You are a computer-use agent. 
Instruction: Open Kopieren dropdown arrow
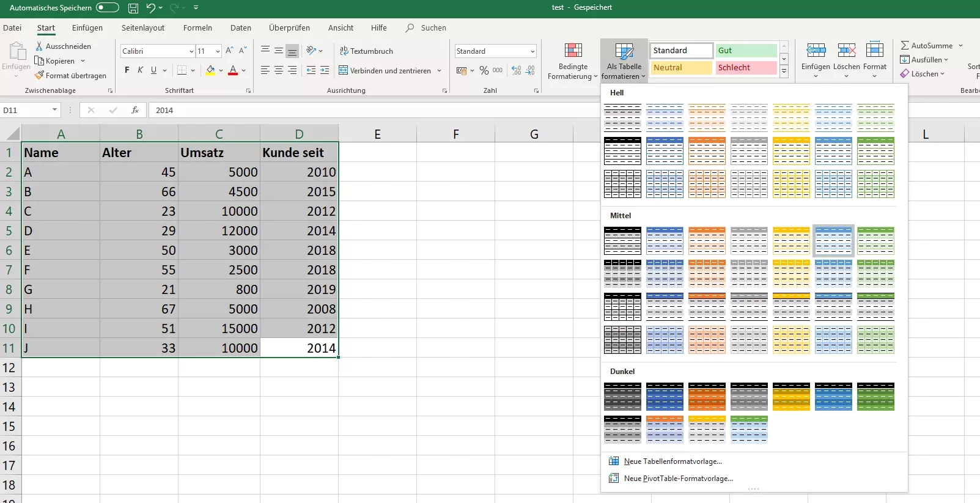83,61
